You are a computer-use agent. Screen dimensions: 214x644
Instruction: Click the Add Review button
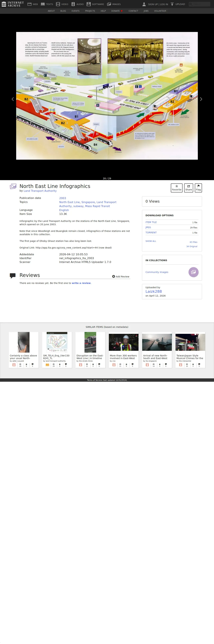click(x=121, y=276)
